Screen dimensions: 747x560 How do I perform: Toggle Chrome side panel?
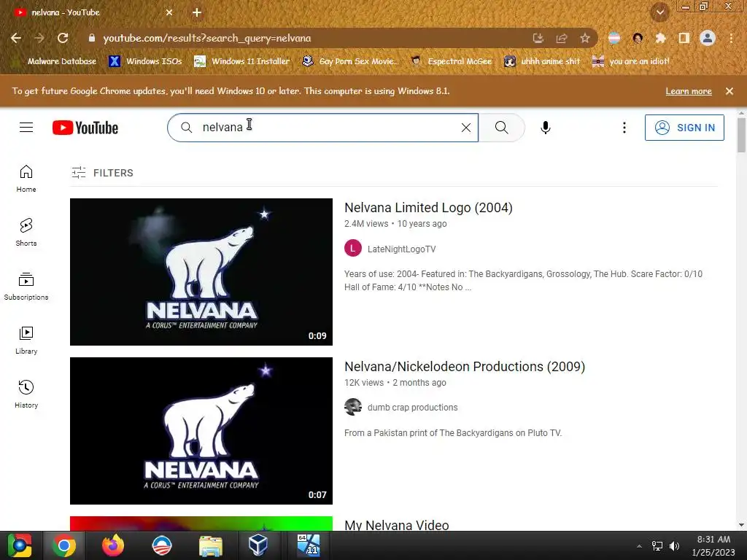684,38
